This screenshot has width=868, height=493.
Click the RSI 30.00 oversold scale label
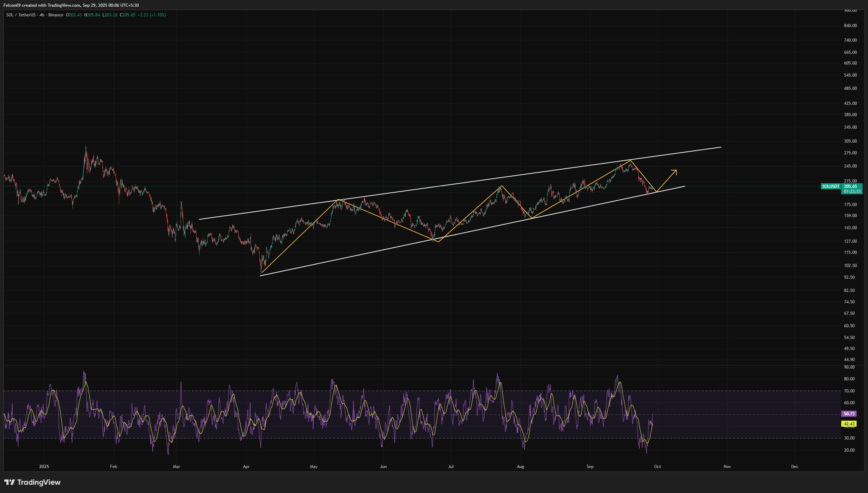(x=849, y=438)
